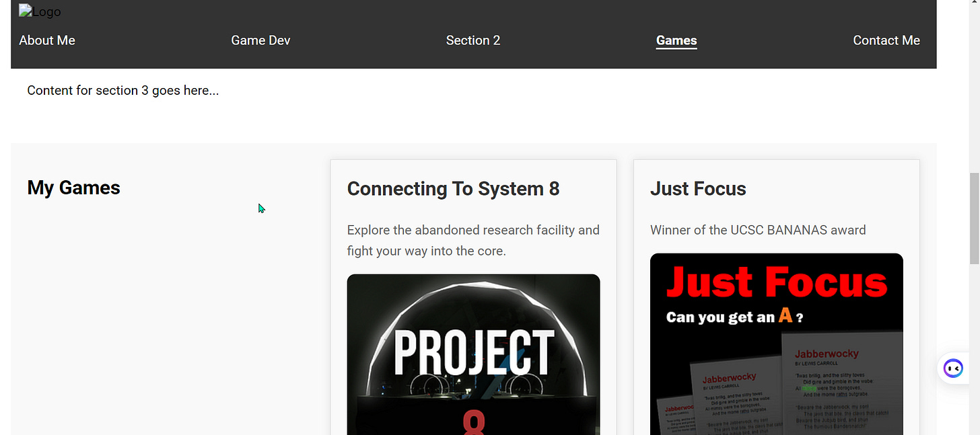This screenshot has width=980, height=435.
Task: Open the Connecting To System 8 card title
Action: (x=453, y=189)
